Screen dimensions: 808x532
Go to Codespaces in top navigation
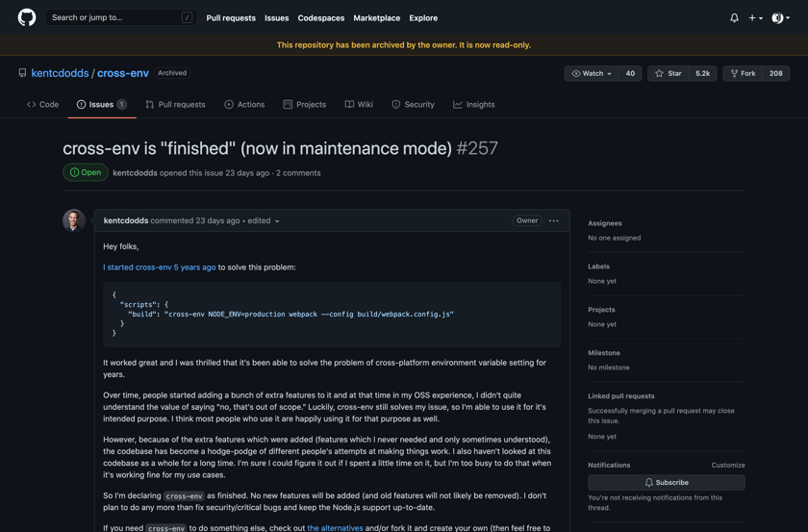coord(321,18)
